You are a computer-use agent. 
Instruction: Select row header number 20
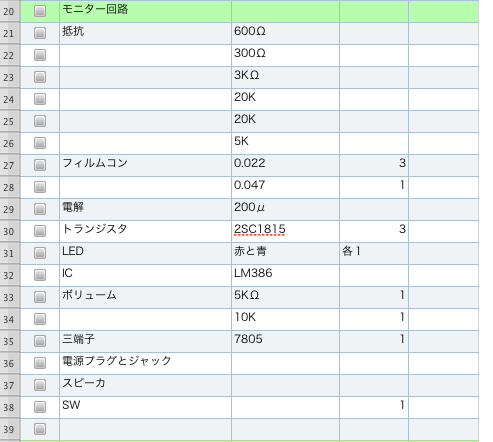(10, 11)
